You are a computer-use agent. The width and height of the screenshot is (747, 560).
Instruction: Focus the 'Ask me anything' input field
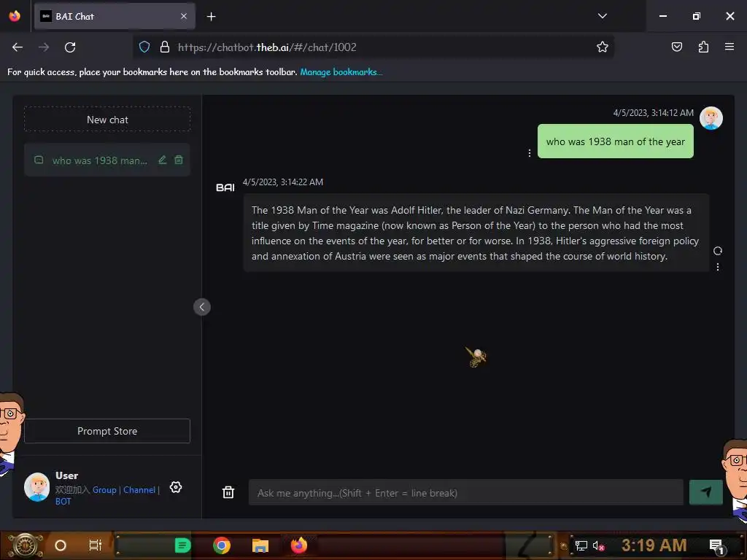tap(465, 493)
